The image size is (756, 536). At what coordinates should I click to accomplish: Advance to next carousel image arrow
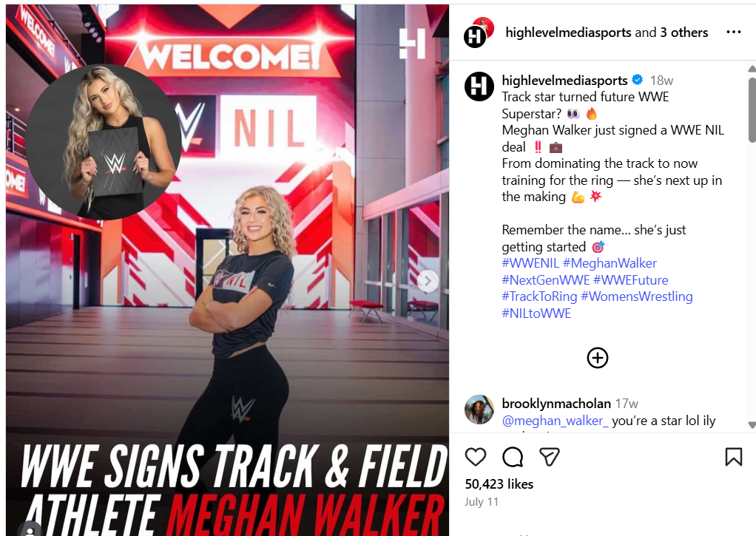click(427, 281)
